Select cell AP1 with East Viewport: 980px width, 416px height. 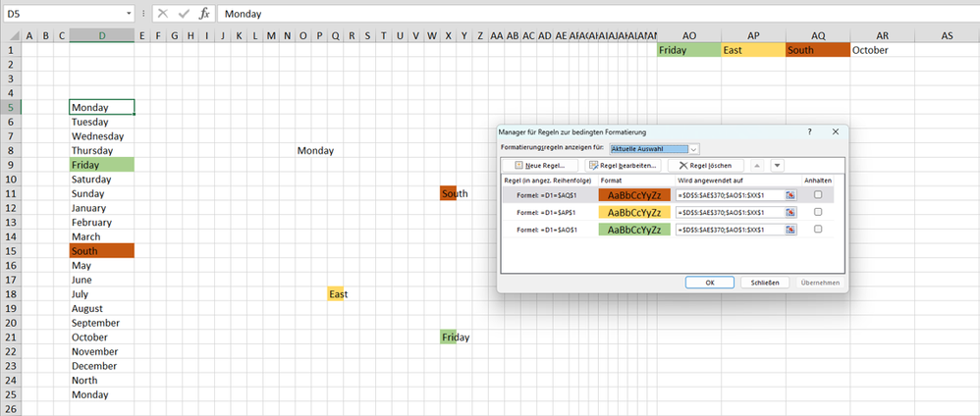(754, 50)
